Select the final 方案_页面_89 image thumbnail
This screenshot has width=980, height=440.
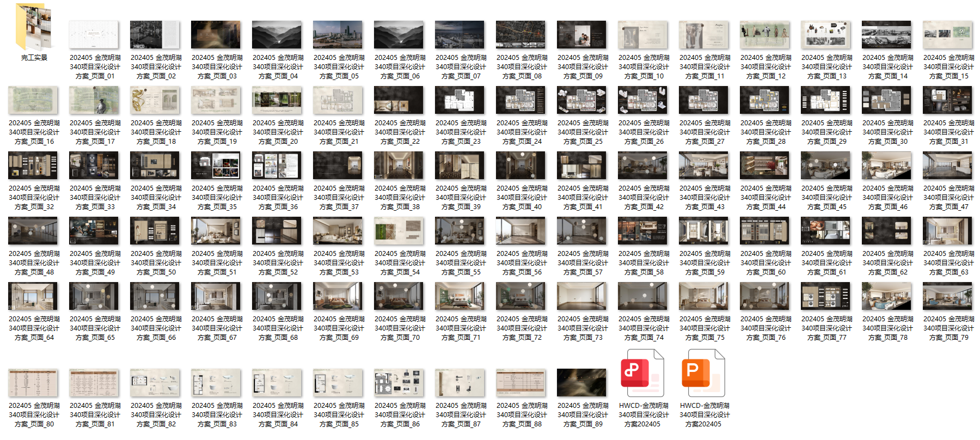(582, 383)
